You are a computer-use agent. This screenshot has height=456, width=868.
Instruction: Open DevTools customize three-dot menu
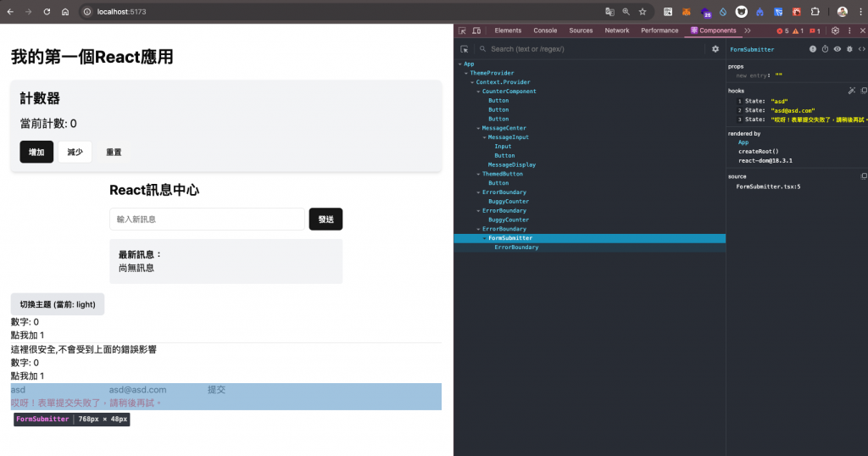(x=849, y=31)
